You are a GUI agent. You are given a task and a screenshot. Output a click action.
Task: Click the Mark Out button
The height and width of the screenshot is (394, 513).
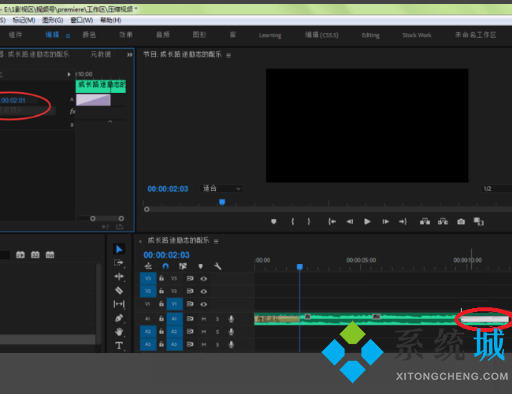[x=309, y=221]
